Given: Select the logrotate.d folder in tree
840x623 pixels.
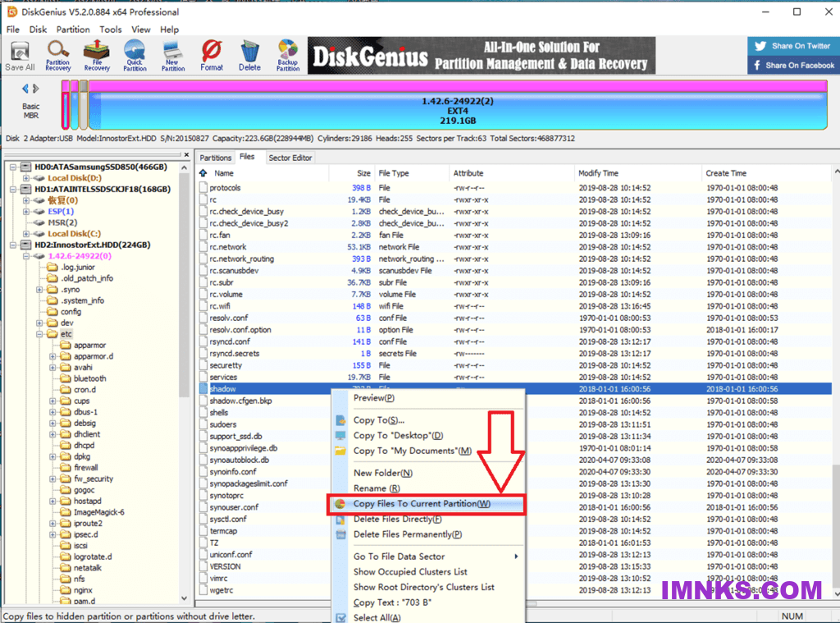Looking at the screenshot, I should tap(93, 557).
